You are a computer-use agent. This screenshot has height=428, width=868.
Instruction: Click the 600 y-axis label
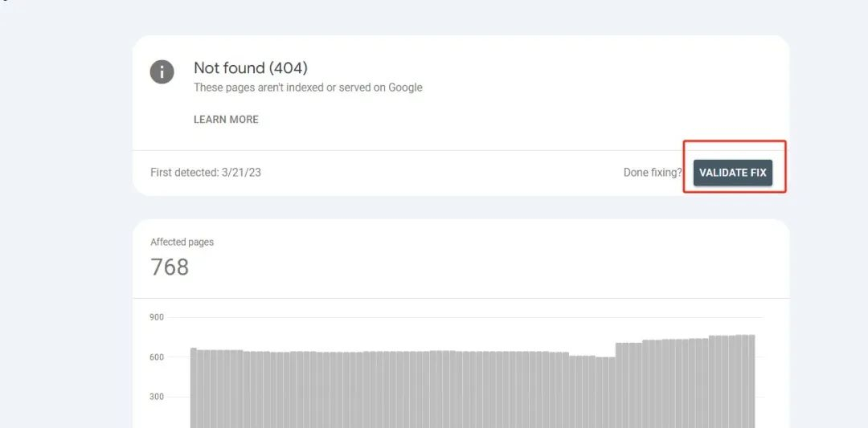click(157, 357)
